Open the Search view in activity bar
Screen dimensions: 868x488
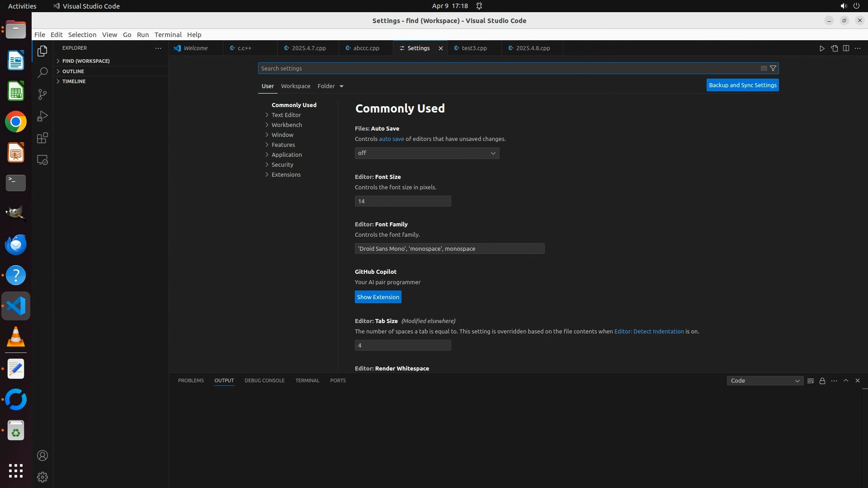(x=42, y=73)
